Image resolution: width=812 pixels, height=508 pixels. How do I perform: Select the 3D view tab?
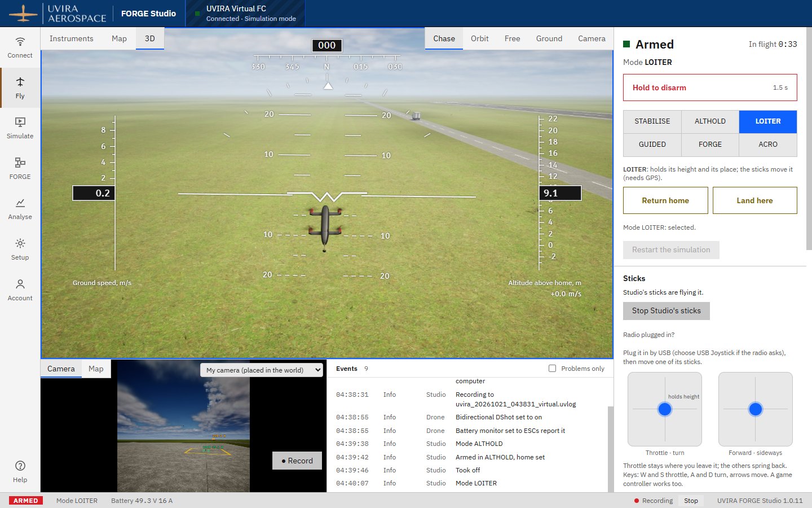click(150, 38)
